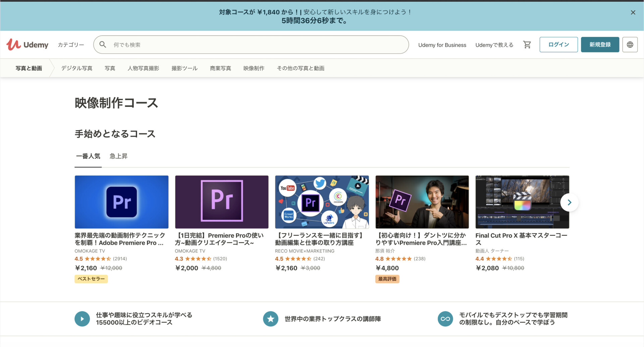Click the ベストセラー badge
This screenshot has height=347, width=644.
(x=91, y=279)
